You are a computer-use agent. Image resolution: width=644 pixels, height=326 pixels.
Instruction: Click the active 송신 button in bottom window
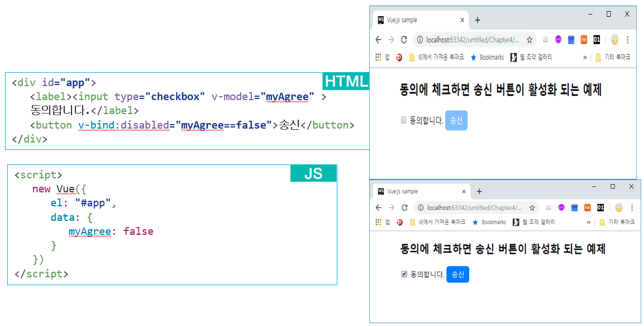pos(457,275)
